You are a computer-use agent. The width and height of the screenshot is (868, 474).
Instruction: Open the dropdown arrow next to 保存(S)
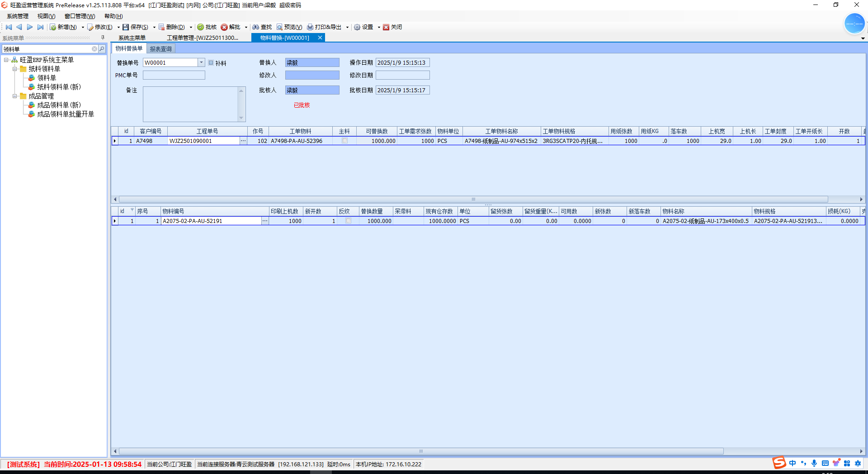tap(154, 27)
